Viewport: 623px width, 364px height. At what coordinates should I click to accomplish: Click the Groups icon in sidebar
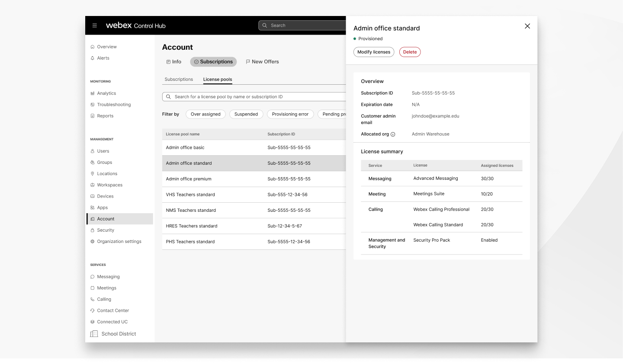point(92,163)
